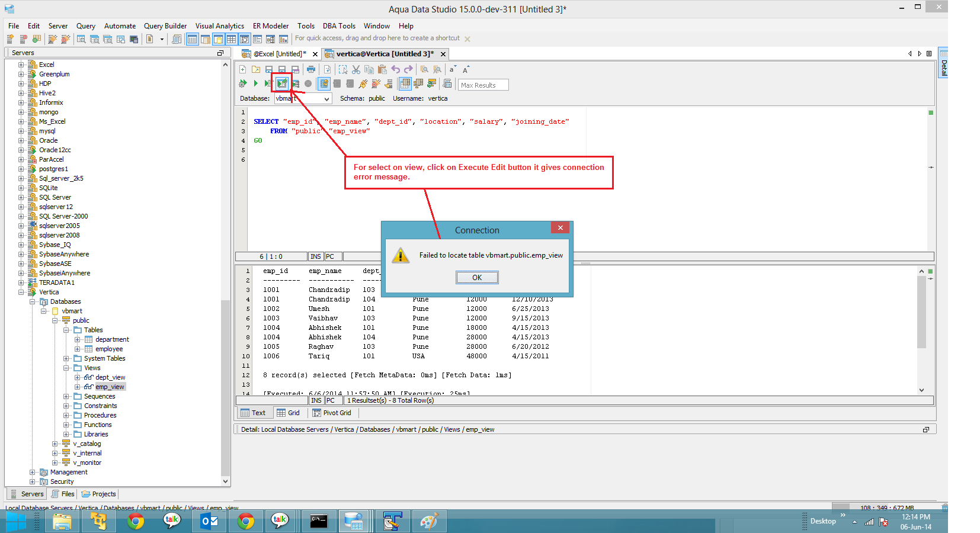Click the Text results tab
The height and width of the screenshot is (533, 980).
[x=254, y=413]
